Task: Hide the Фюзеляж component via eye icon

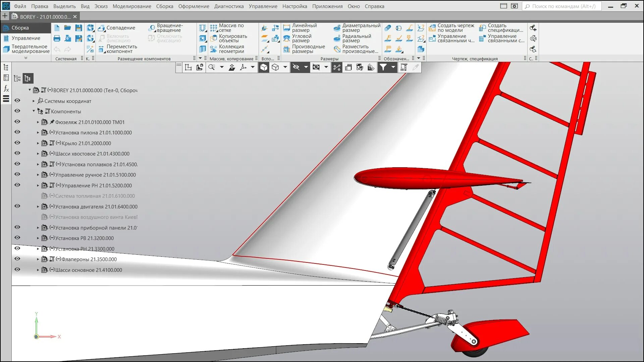Action: click(x=17, y=122)
